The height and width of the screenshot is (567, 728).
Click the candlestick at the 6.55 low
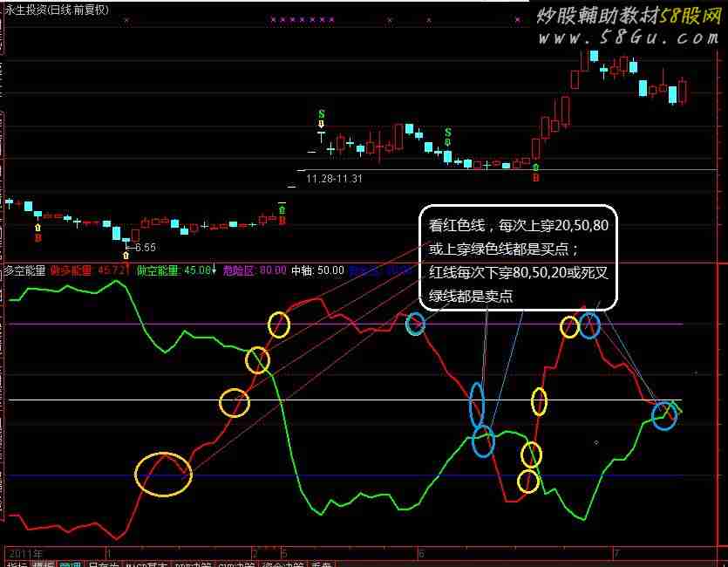126,242
